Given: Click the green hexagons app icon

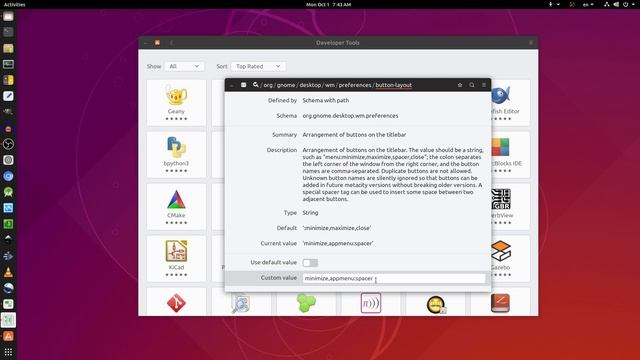Looking at the screenshot, I should click(306, 303).
